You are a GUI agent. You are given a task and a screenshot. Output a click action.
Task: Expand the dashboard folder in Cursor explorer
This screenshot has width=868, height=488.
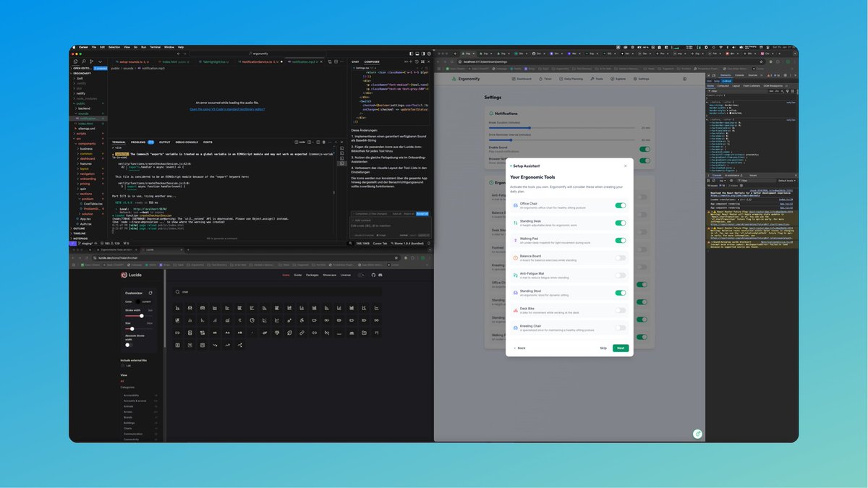[x=88, y=158]
